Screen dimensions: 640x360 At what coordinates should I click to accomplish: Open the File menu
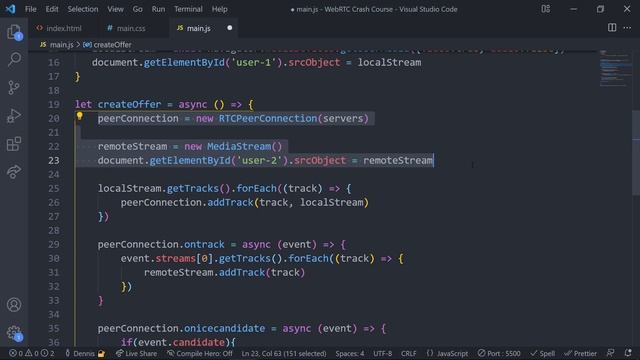point(31,9)
